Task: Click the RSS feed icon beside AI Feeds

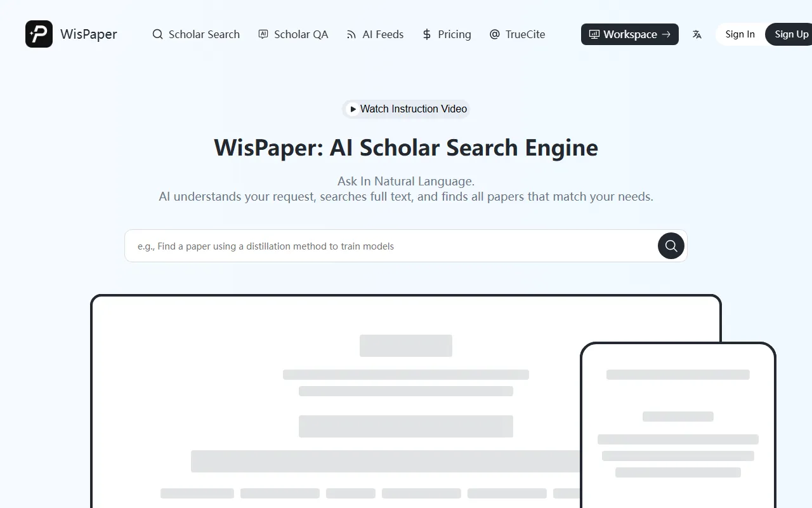Action: [x=350, y=34]
